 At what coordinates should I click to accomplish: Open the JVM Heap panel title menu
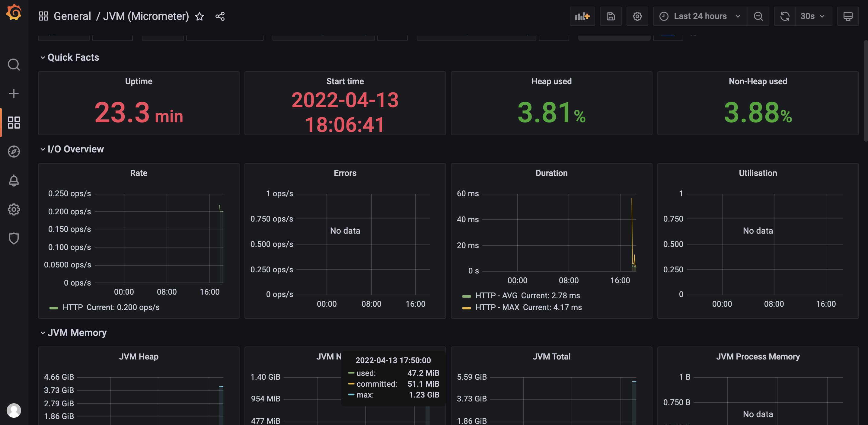(139, 356)
